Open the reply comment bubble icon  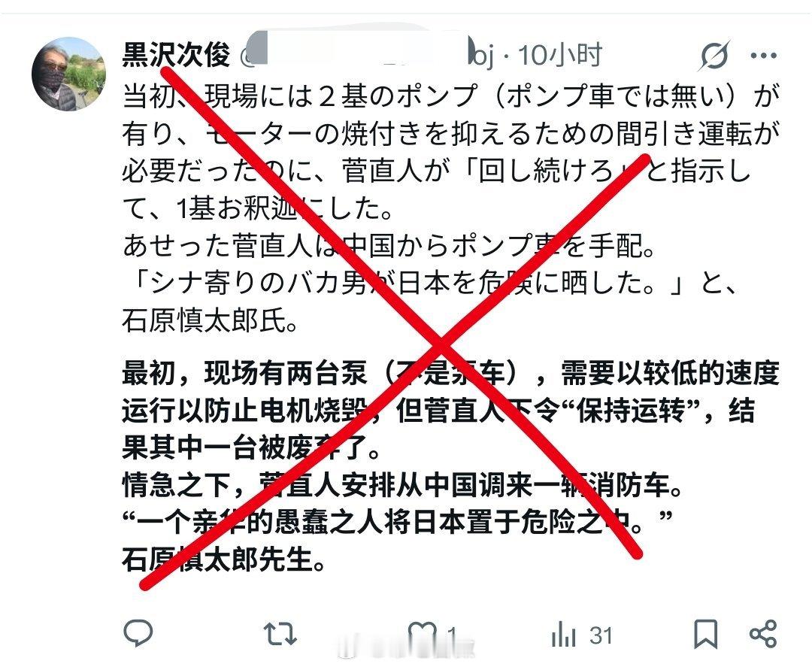(138, 632)
